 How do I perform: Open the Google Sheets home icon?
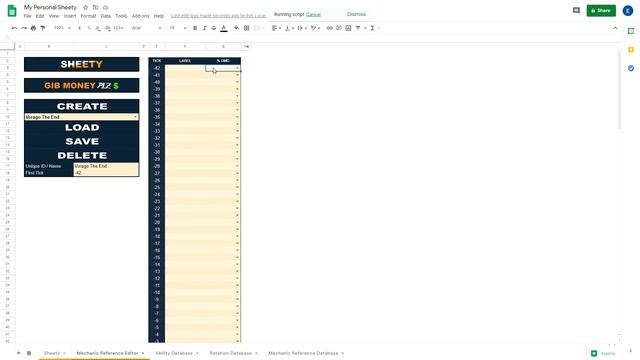click(x=12, y=11)
